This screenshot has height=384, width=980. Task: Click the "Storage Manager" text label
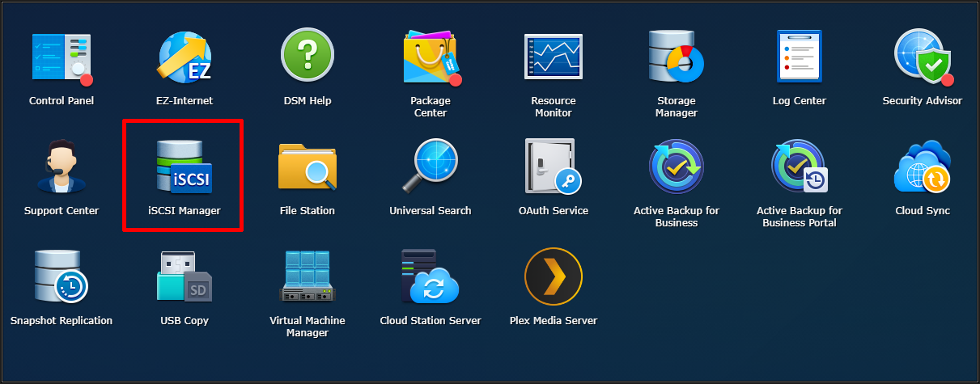(x=677, y=107)
